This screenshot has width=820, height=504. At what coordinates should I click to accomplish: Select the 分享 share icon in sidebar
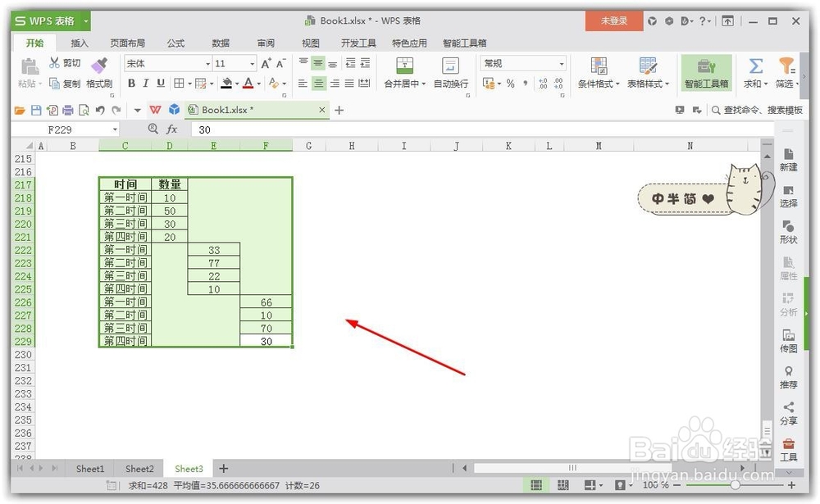click(x=788, y=410)
